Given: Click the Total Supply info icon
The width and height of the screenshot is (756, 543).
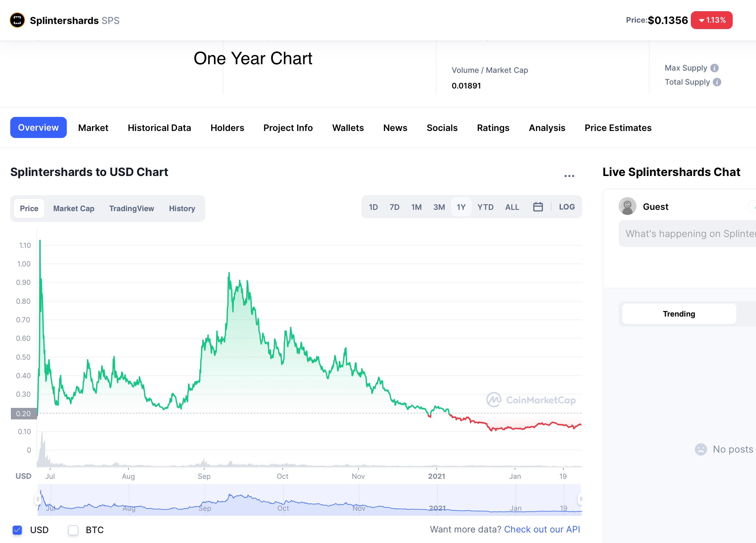Looking at the screenshot, I should coord(717,82).
